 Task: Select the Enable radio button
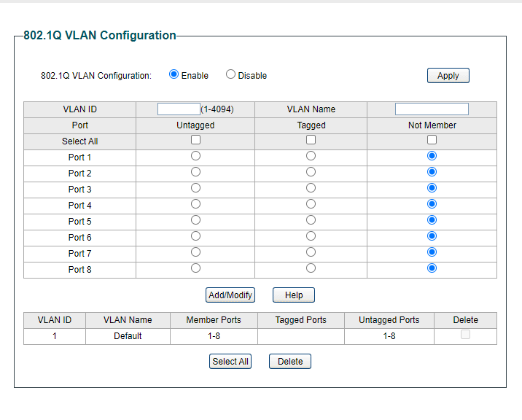pyautogui.click(x=174, y=74)
